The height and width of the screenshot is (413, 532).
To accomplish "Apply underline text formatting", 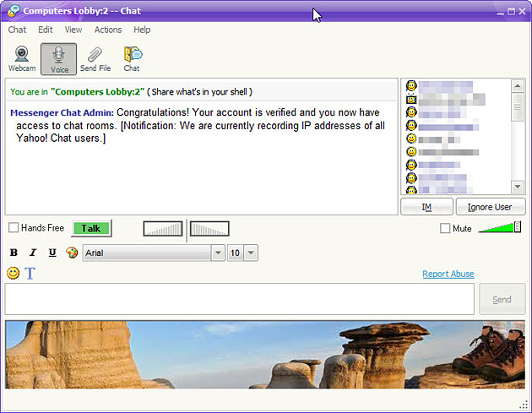I will tap(52, 253).
